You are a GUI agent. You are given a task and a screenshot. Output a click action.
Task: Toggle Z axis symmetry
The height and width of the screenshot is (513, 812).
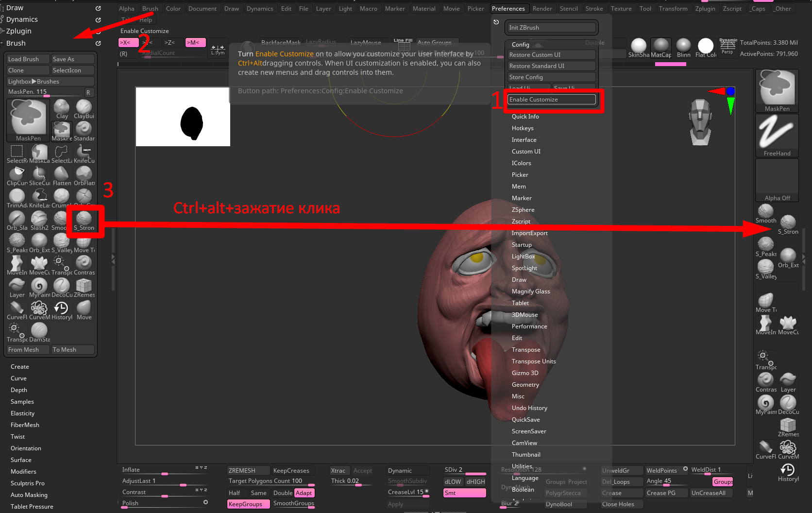coord(172,43)
